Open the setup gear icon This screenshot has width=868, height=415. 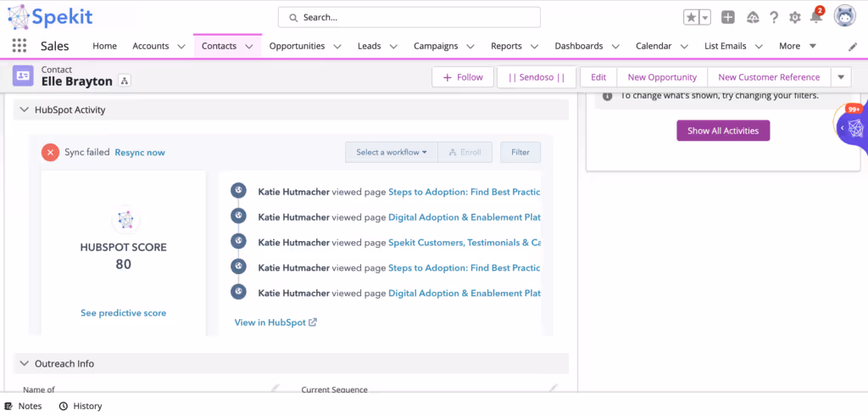coord(795,17)
